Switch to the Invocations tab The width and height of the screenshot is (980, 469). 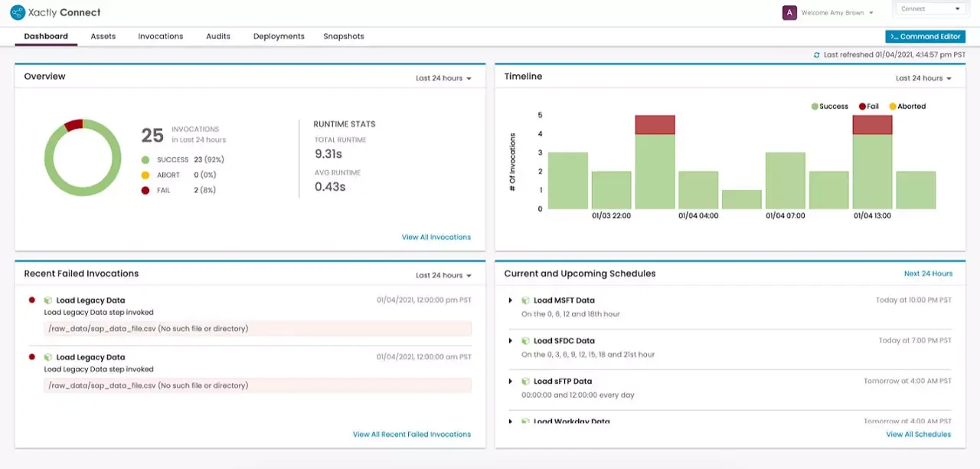click(x=160, y=36)
